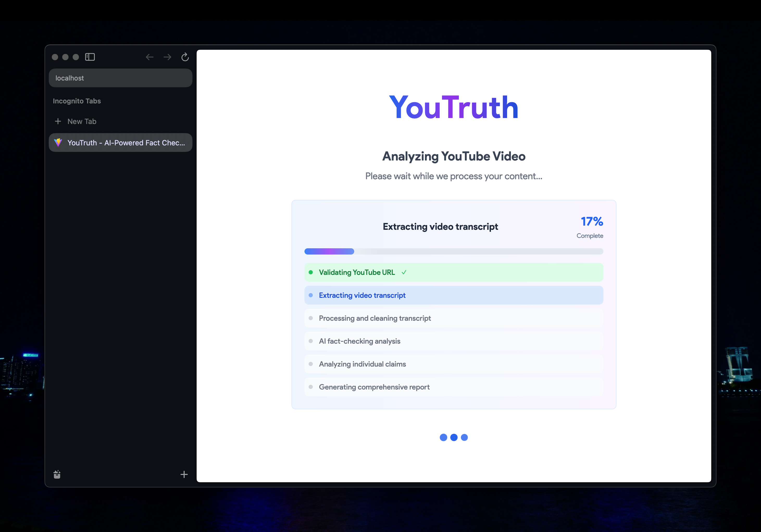Click the highlighted Extracting video transcript step

362,295
